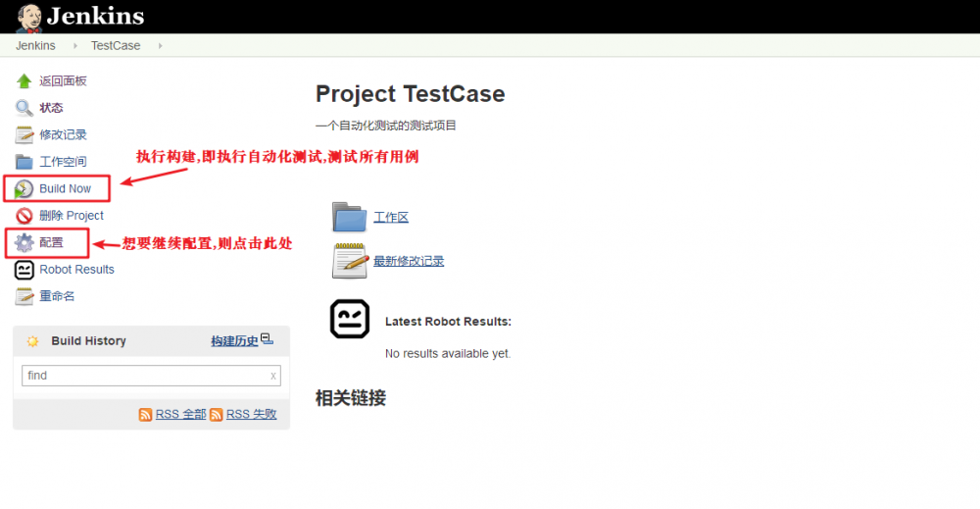Click the Latest Robot Results label
This screenshot has height=509, width=980.
pyautogui.click(x=448, y=322)
